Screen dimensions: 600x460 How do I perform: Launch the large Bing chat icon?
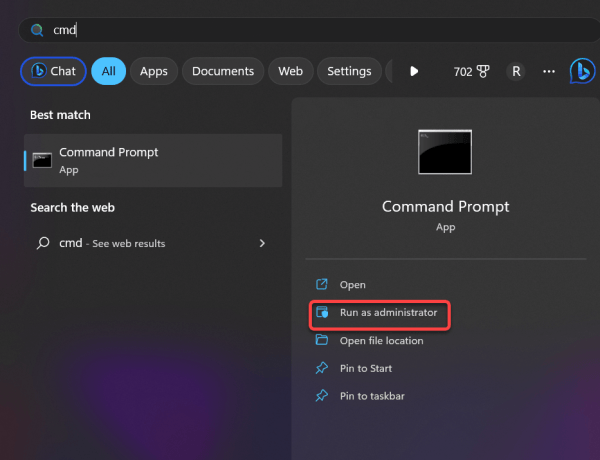click(x=582, y=71)
